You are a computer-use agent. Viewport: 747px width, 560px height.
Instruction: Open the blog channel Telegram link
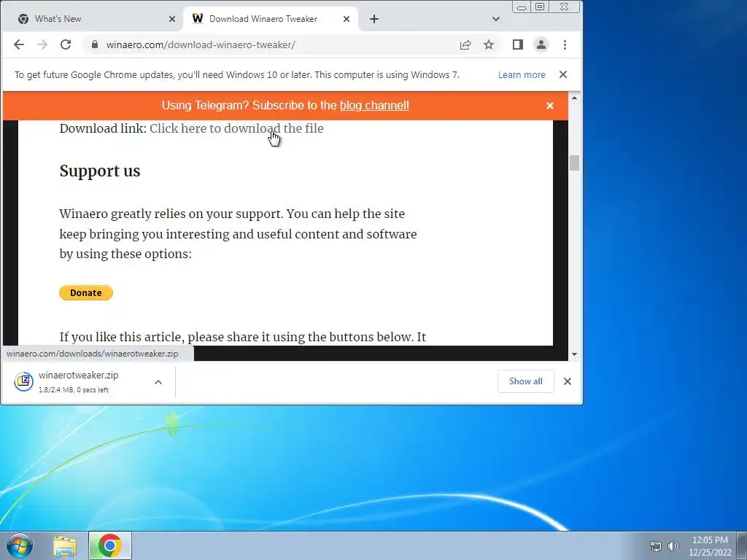pyautogui.click(x=374, y=105)
